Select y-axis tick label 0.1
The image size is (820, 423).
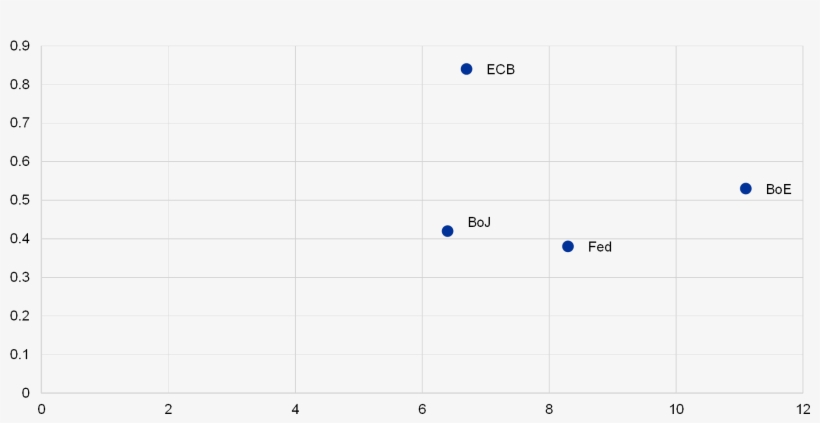click(20, 354)
